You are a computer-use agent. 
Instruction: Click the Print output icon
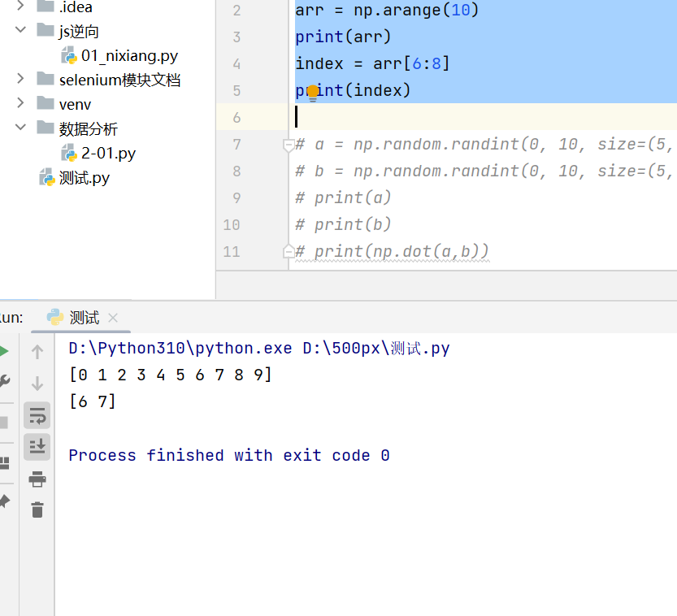coord(37,479)
